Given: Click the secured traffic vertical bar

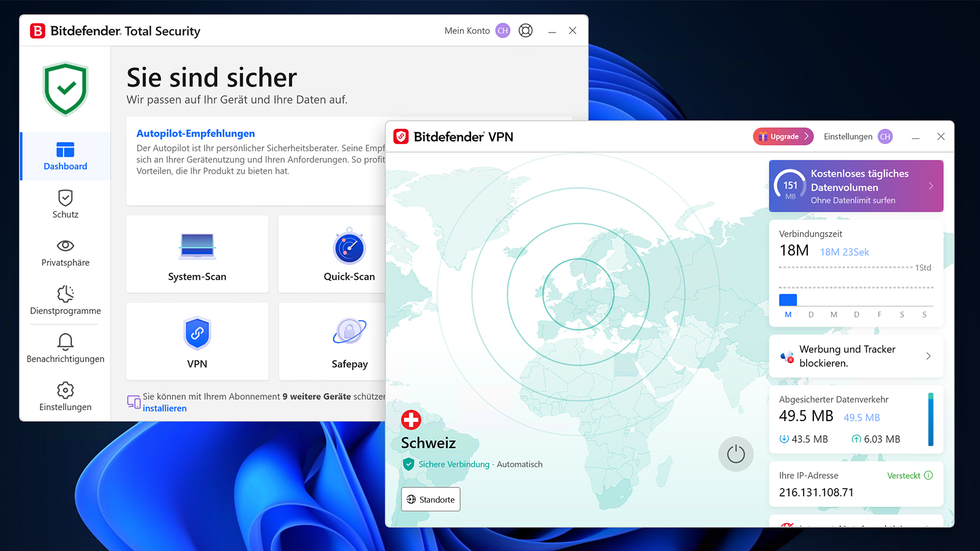Looking at the screenshot, I should pyautogui.click(x=931, y=419).
